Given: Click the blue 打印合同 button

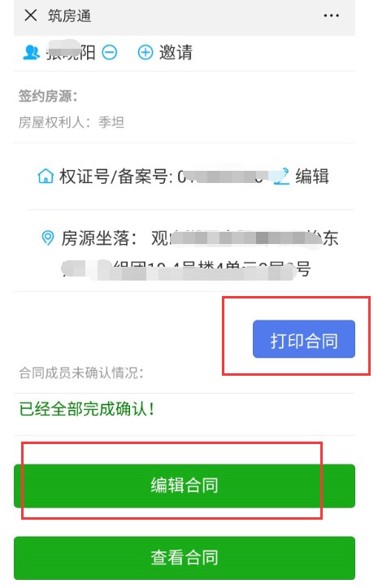Looking at the screenshot, I should [x=304, y=338].
